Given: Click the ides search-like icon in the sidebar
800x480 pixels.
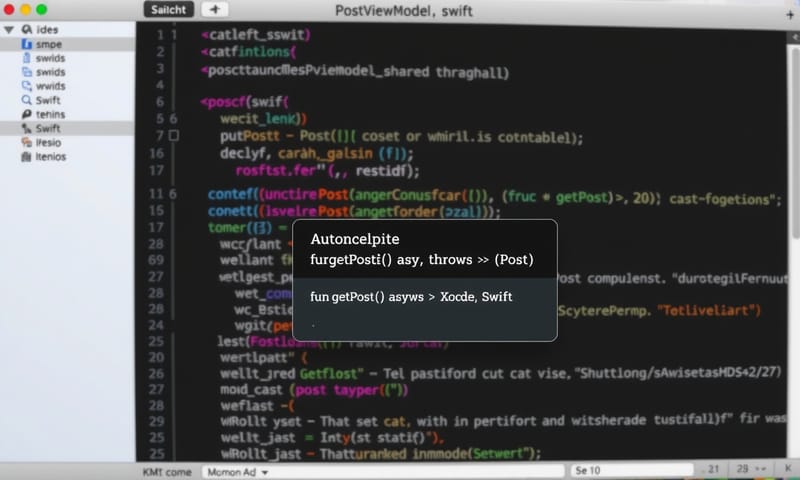Looking at the screenshot, I should pos(27,30).
